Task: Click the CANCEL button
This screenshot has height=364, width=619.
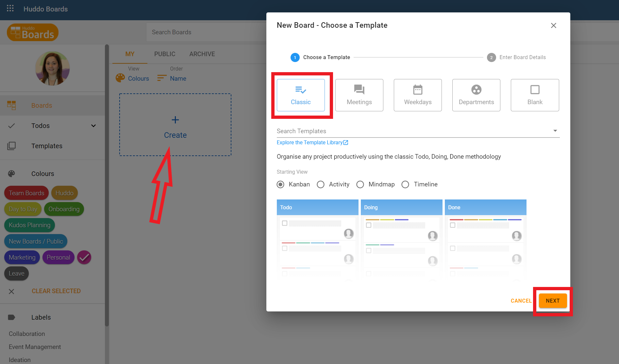Action: pos(521,301)
